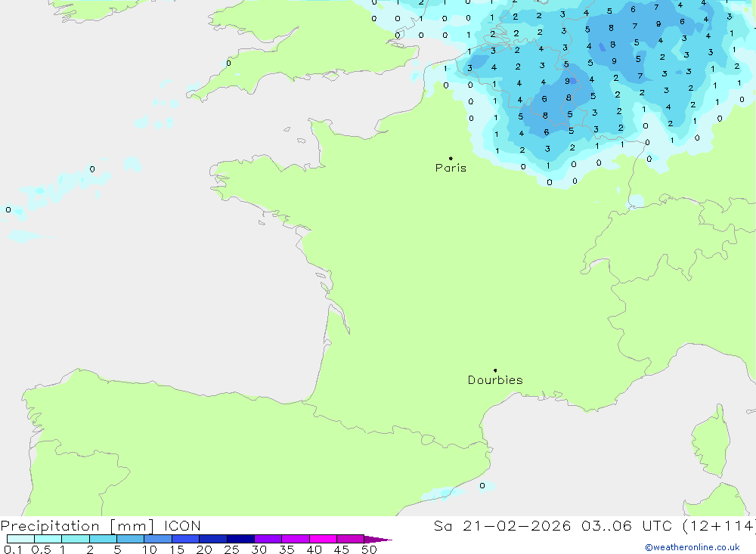Click the Paris city label
The image size is (756, 554).
451,168
